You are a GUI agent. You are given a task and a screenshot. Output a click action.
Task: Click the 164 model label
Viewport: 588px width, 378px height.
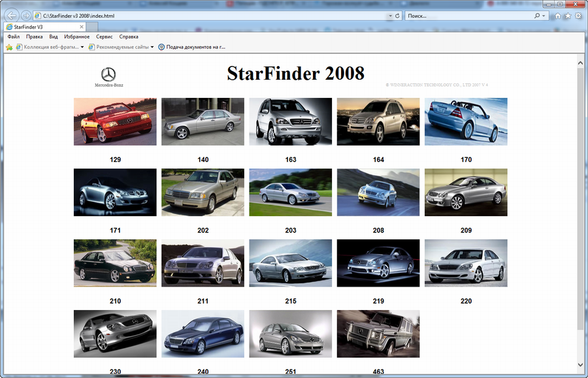pyautogui.click(x=378, y=159)
